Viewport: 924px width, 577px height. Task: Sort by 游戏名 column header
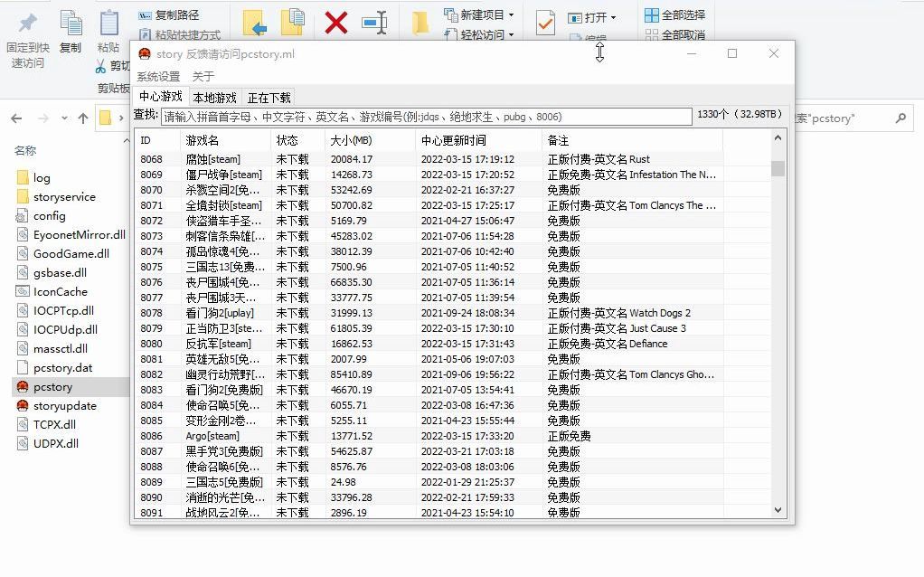(225, 140)
